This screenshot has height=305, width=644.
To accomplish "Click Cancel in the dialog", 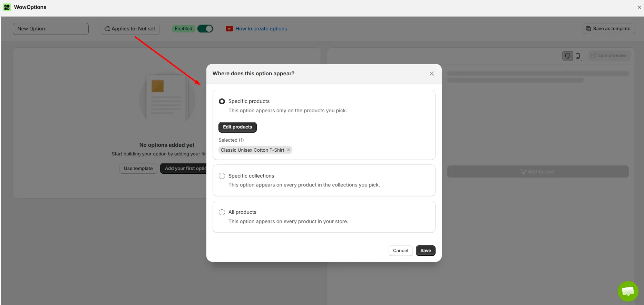I will [x=400, y=250].
